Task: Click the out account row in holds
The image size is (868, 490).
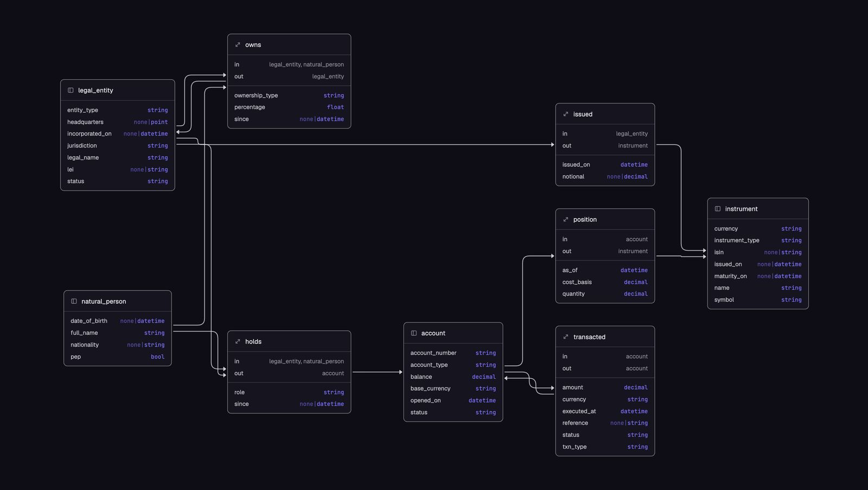Action: pyautogui.click(x=289, y=373)
